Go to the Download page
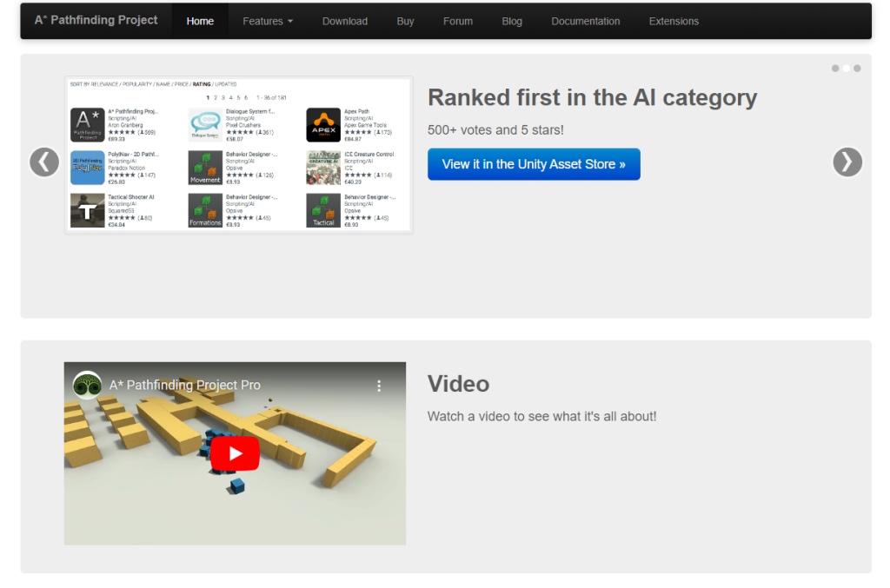The image size is (890, 588). (344, 21)
